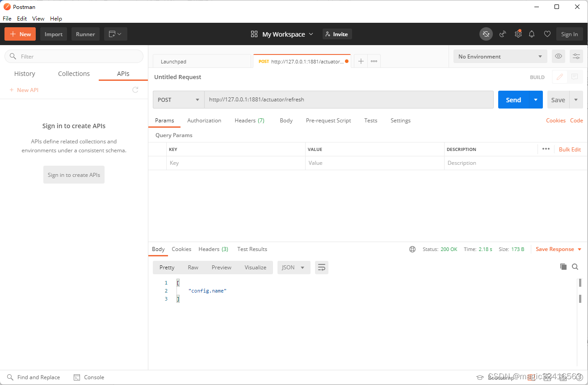Image resolution: width=588 pixels, height=385 pixels.
Task: Open the No Environment dropdown
Action: [x=500, y=56]
